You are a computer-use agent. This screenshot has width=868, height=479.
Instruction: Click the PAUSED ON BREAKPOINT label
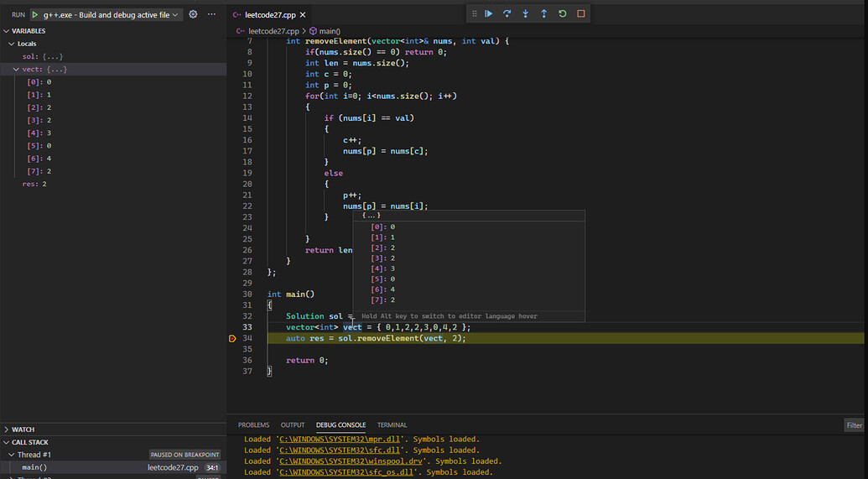pyautogui.click(x=185, y=455)
